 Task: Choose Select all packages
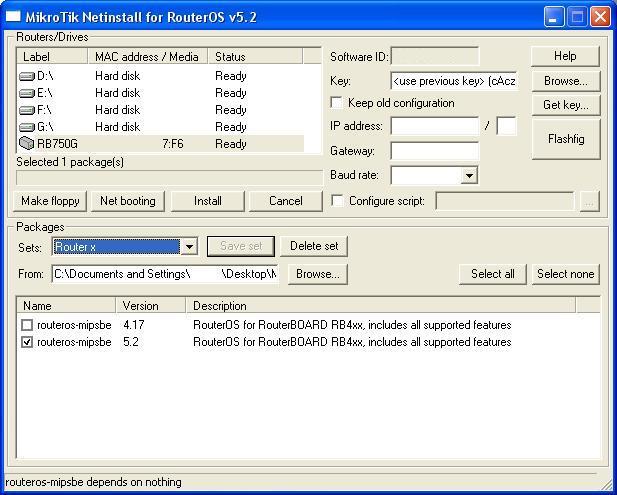coord(493,274)
